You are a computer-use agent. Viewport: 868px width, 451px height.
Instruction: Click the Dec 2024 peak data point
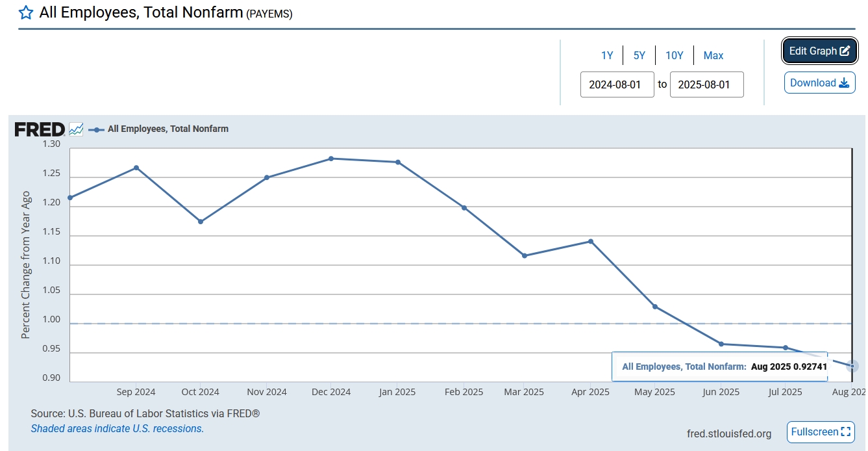tap(331, 159)
